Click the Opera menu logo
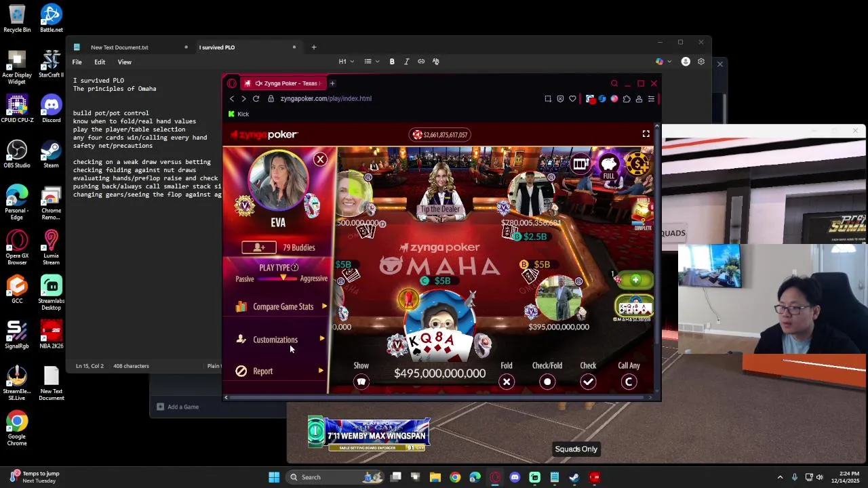This screenshot has height=488, width=868. (x=231, y=83)
